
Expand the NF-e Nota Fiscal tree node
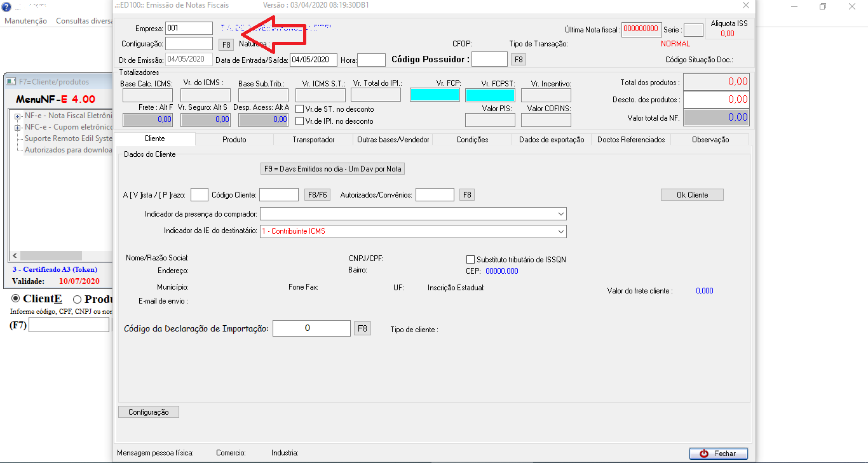coord(18,116)
